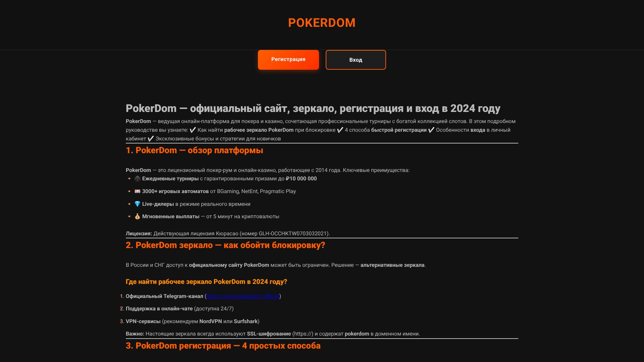Click the text 'Live-дилеры'
The image size is (644, 362).
[x=158, y=204]
